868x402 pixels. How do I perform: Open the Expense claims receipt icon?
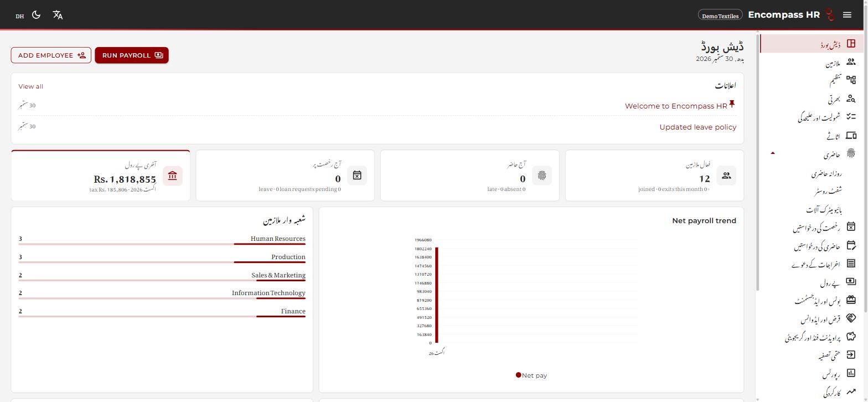point(851,264)
